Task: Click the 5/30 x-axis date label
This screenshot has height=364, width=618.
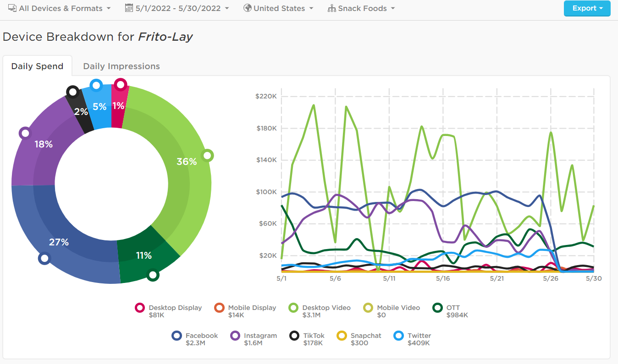Action: (594, 278)
